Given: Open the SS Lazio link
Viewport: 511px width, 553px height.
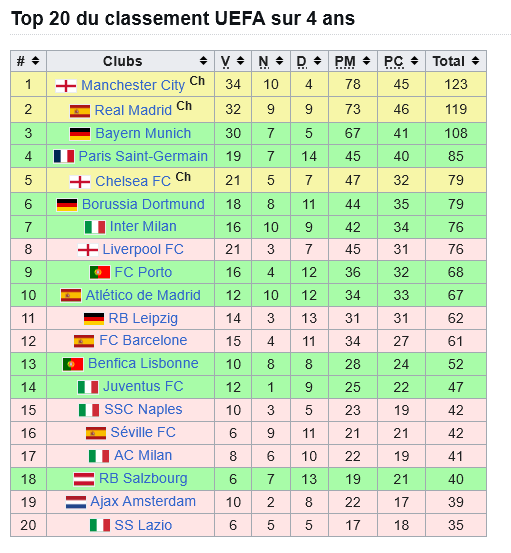Looking at the screenshot, I should (143, 525).
